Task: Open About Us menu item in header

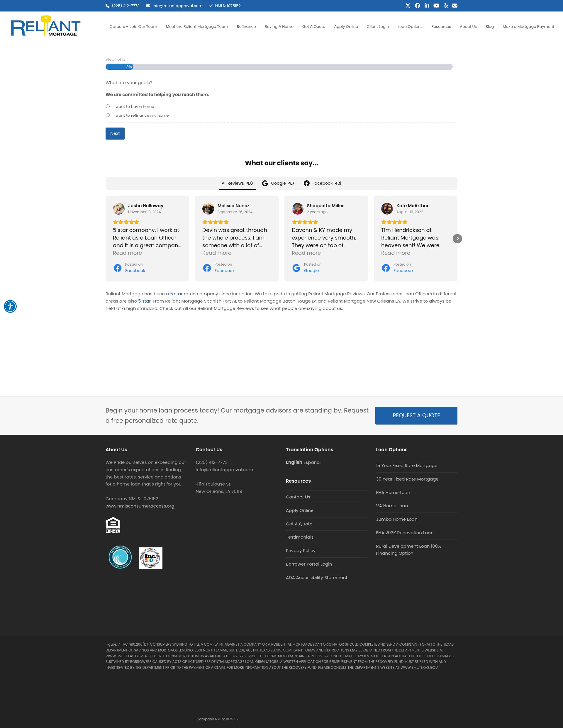Action: pyautogui.click(x=468, y=27)
